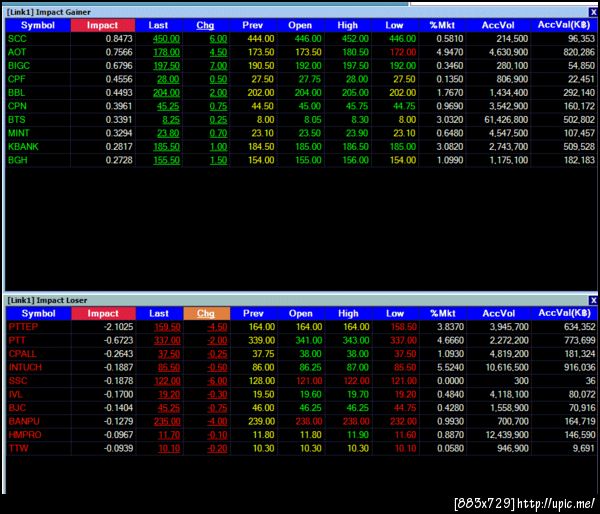This screenshot has width=600, height=514.
Task: Sort Impact Gainer by AccVal(K฿) column
Action: click(x=564, y=25)
